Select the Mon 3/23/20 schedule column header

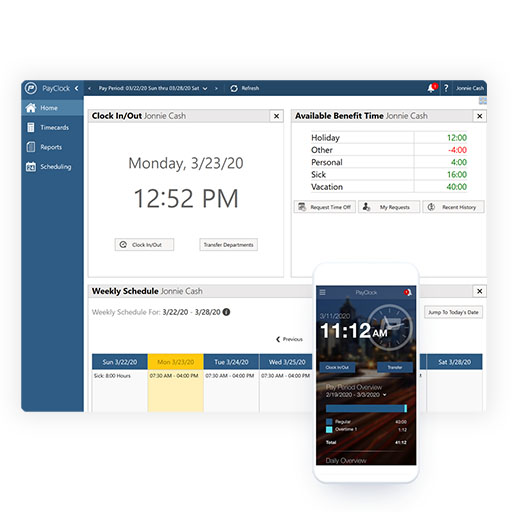click(176, 362)
